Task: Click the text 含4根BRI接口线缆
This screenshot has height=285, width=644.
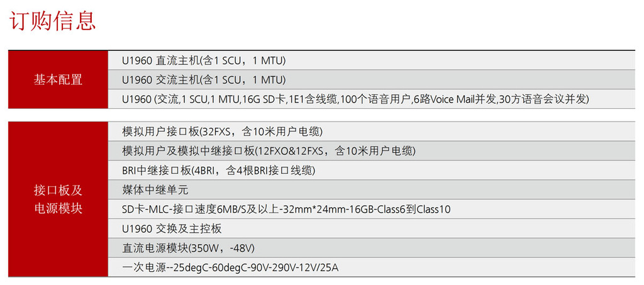Action: [271, 170]
